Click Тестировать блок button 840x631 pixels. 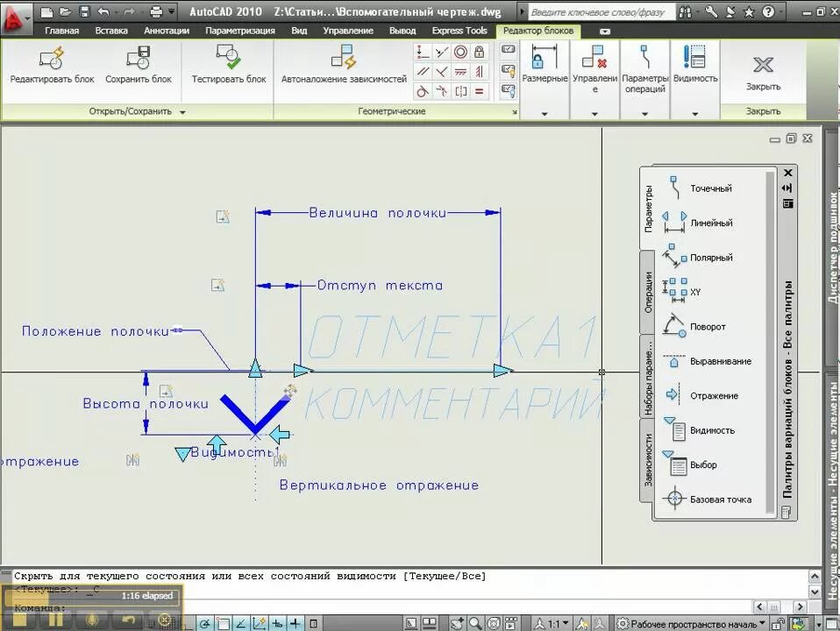[229, 66]
